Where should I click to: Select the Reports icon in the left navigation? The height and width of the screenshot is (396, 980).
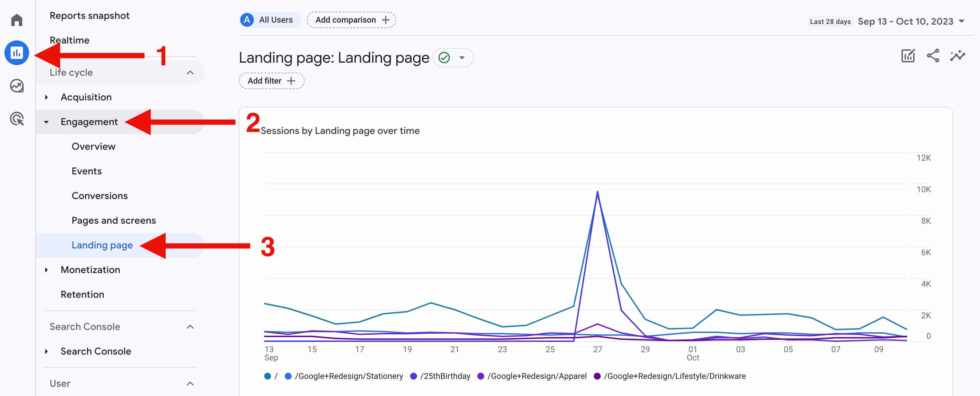[17, 52]
